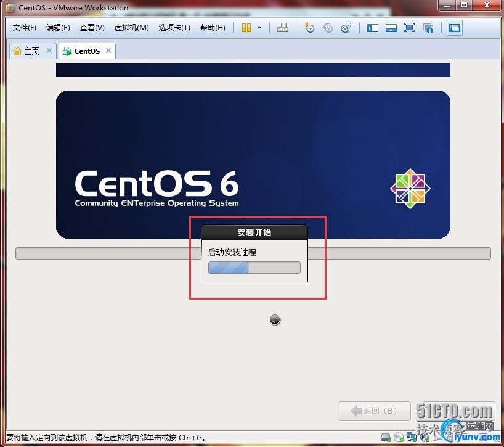Screen dimensions: 504x447
Task: Toggle the console view icon at toolbar end
Action: [455, 28]
